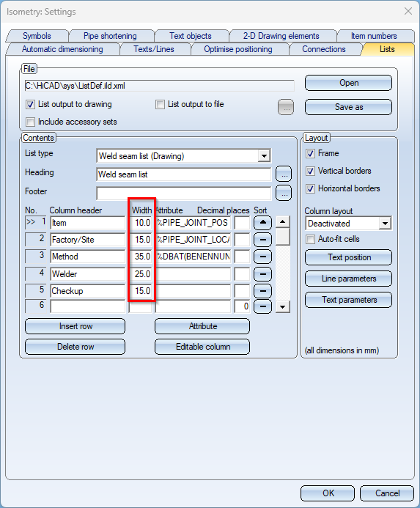Open the Text objects tab
Screen dimensions: 420x508
191,36
